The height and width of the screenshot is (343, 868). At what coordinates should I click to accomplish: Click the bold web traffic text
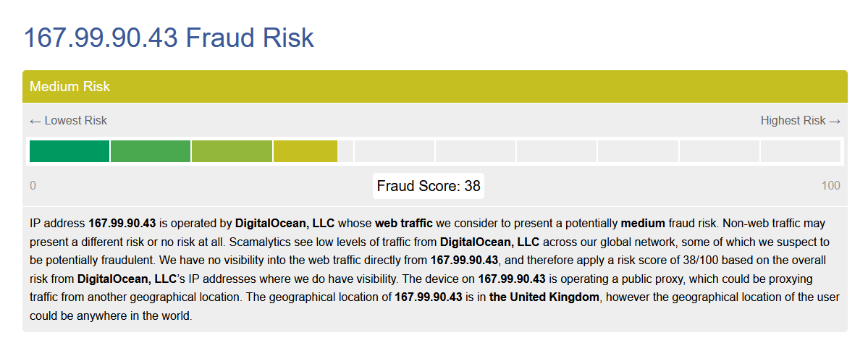(x=404, y=224)
